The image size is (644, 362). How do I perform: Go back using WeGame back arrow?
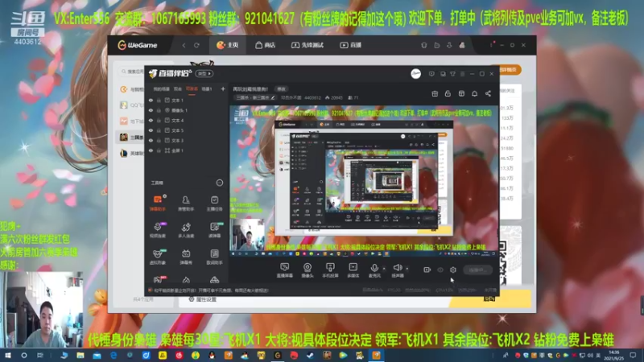tap(184, 45)
